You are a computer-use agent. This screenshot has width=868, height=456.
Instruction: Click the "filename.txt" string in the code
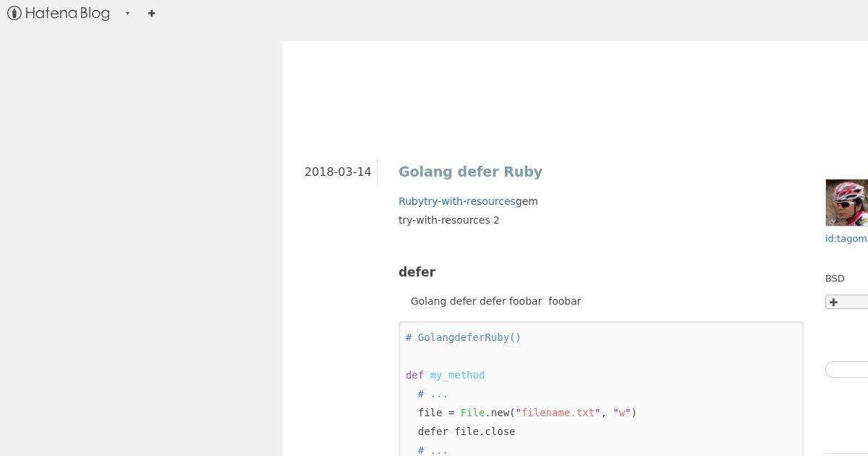click(558, 413)
